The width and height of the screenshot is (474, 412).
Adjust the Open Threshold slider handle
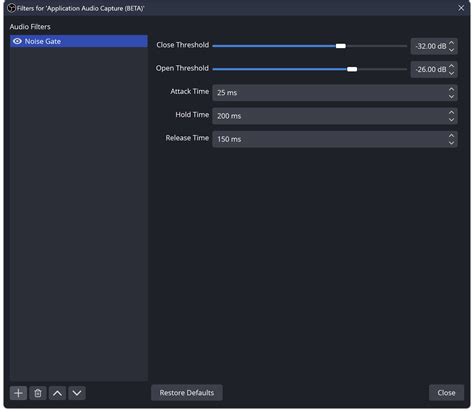coord(352,69)
